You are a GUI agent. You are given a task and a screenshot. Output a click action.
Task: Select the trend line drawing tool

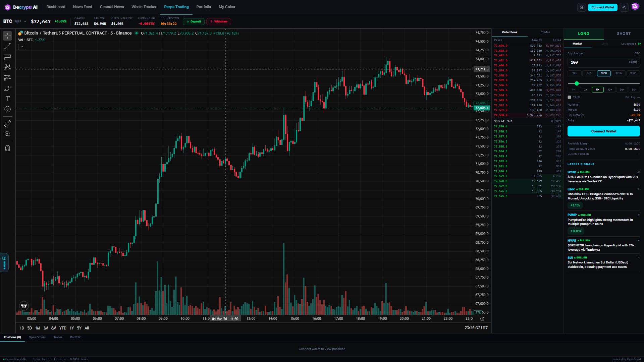click(x=7, y=46)
